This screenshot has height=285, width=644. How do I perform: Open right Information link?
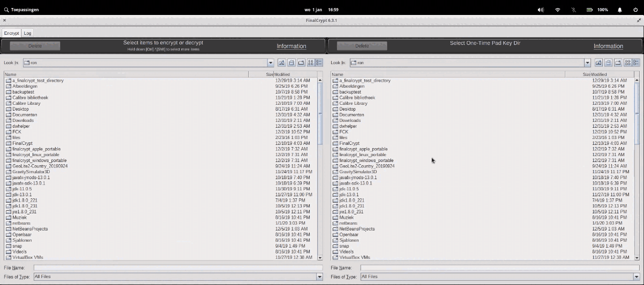(x=608, y=46)
